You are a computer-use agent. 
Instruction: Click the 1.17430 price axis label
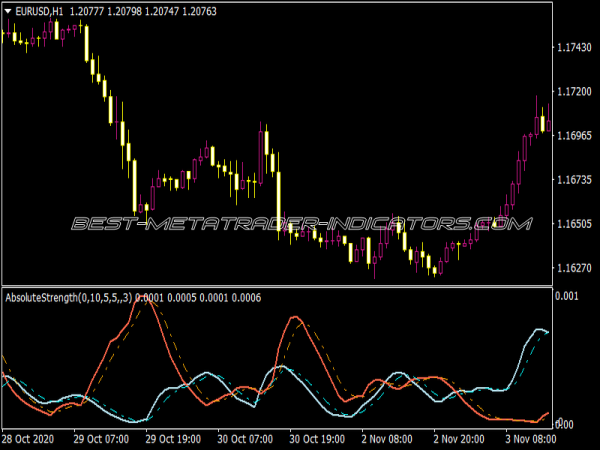click(x=574, y=47)
